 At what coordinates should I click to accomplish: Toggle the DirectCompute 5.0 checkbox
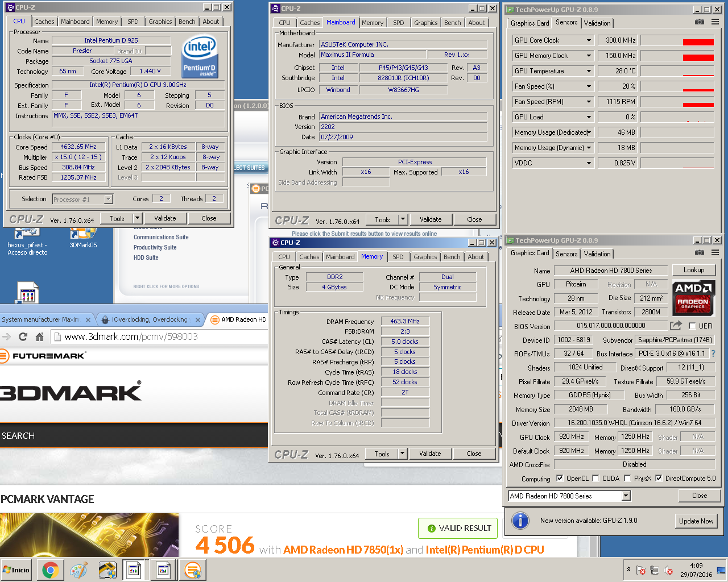659,478
